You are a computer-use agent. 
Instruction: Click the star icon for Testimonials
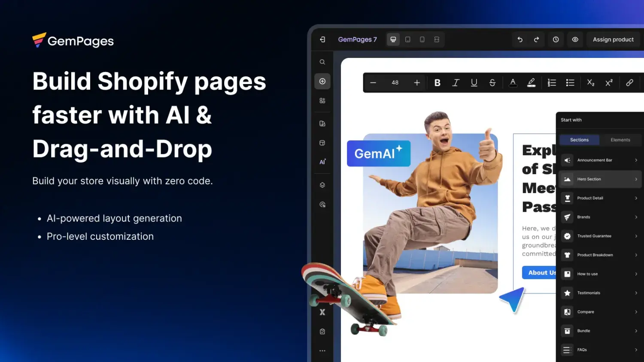(568, 293)
